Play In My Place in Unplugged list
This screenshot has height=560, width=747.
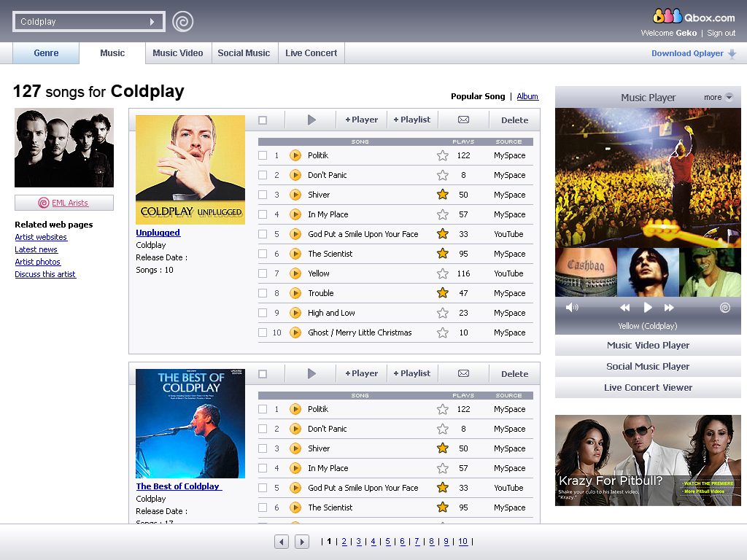[295, 214]
